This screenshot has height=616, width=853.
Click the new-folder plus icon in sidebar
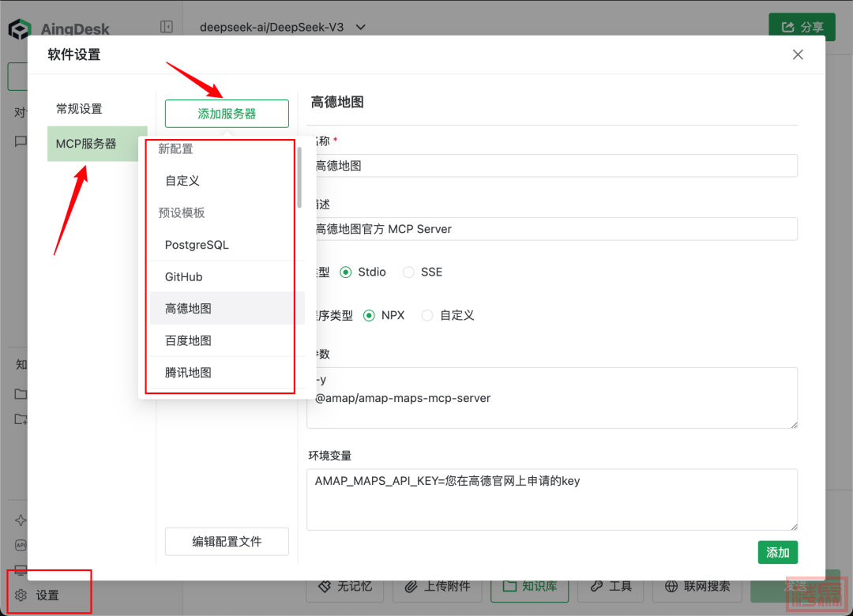pyautogui.click(x=21, y=419)
